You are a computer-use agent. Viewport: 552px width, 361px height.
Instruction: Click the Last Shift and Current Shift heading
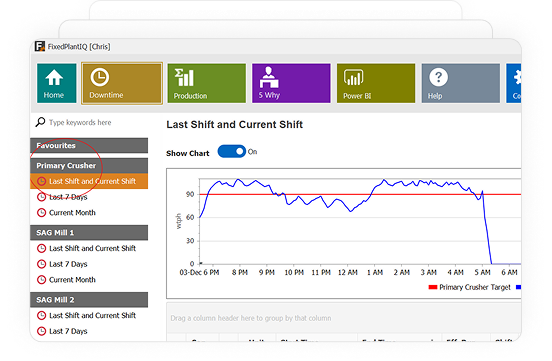click(234, 125)
